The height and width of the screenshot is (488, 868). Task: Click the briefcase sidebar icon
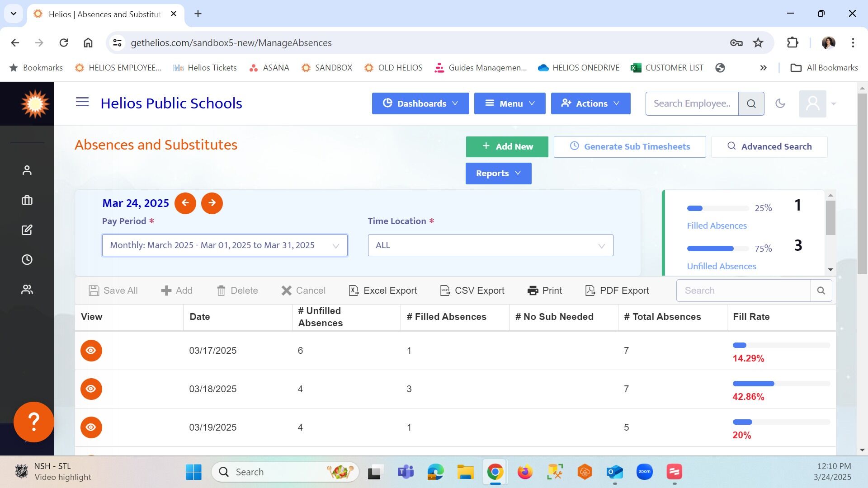[x=27, y=200]
